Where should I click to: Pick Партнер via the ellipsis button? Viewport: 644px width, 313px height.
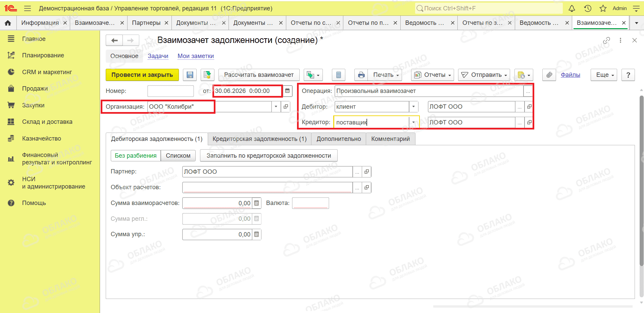[357, 172]
